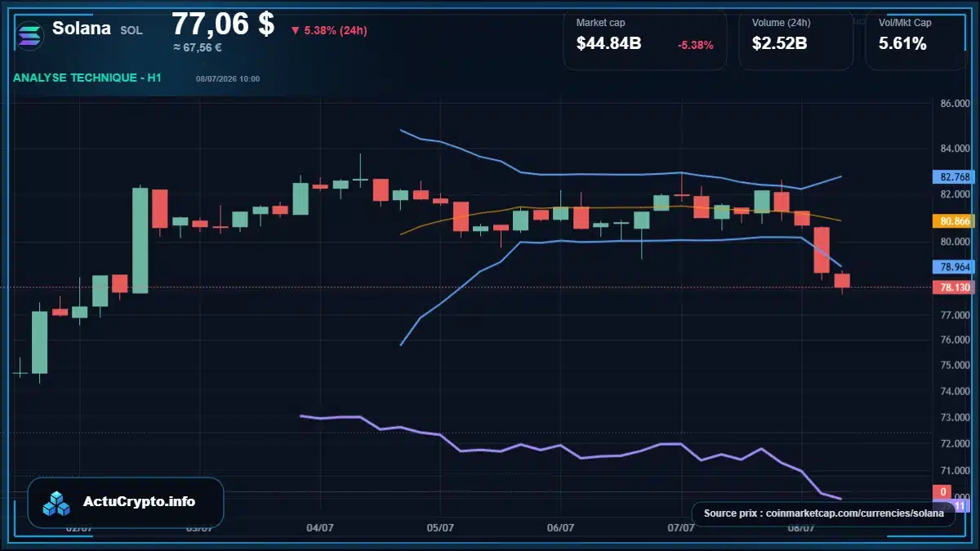Click the tall green candle rising to 82
This screenshot has height=551, width=980.
[140, 240]
